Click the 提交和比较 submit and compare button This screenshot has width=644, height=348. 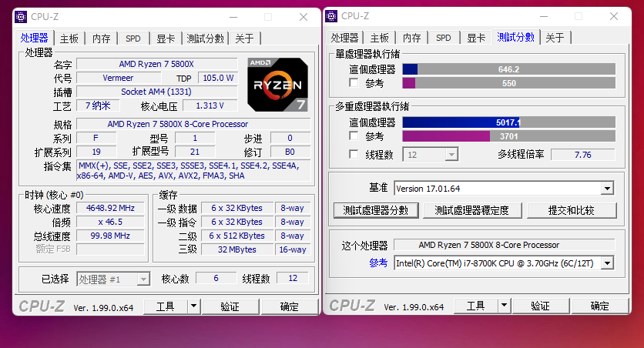tap(572, 210)
